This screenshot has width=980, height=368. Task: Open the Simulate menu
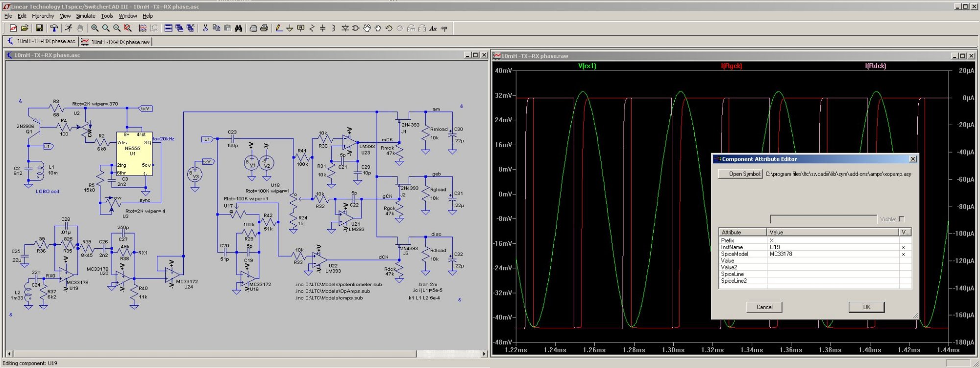click(x=86, y=16)
